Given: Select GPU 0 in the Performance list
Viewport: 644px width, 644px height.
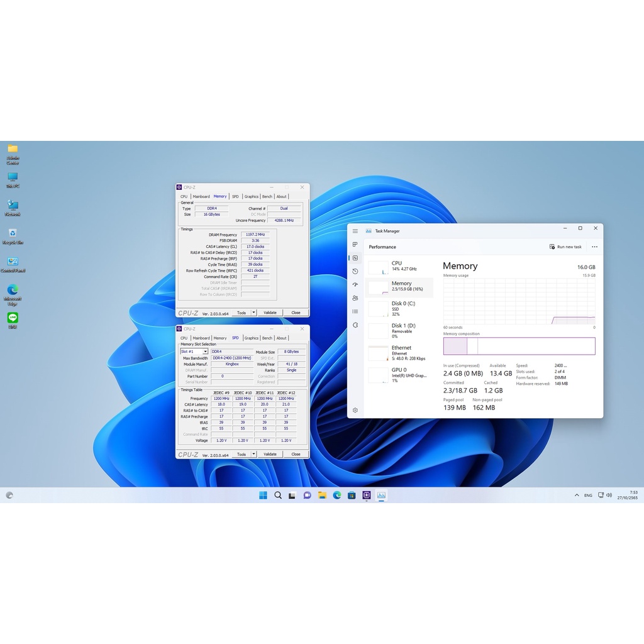Looking at the screenshot, I should 400,375.
